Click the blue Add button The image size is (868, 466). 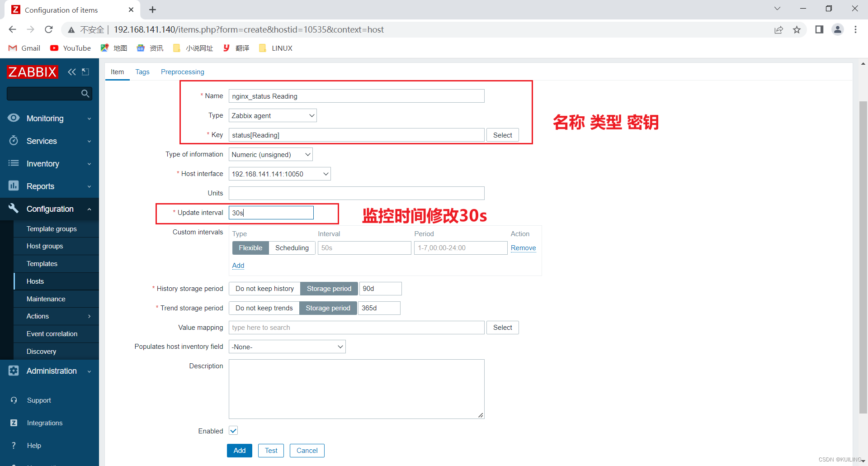point(240,451)
